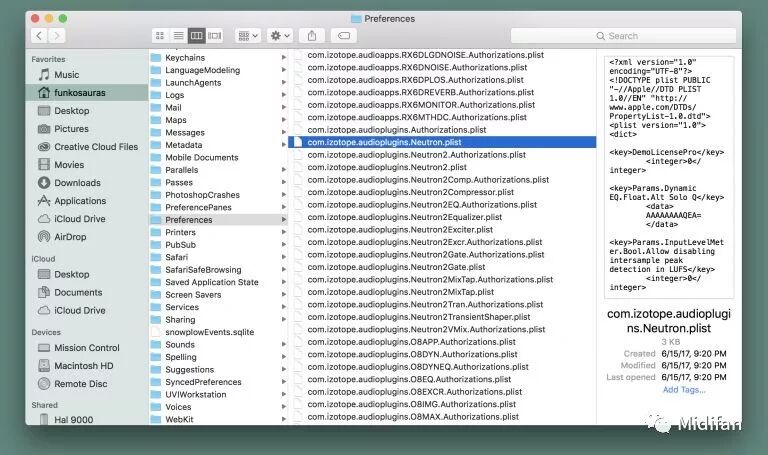Select Remote Disc under Devices

pos(87,384)
